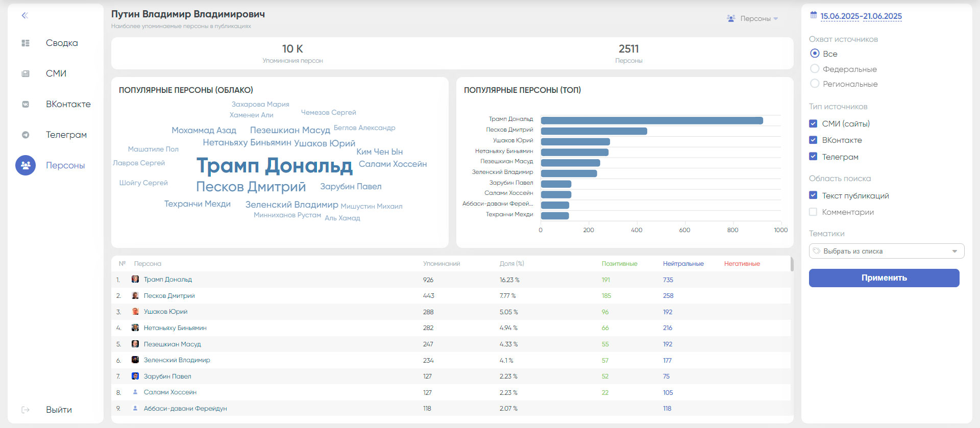Click the Телеграм sidebar icon
The image size is (980, 428).
point(26,135)
